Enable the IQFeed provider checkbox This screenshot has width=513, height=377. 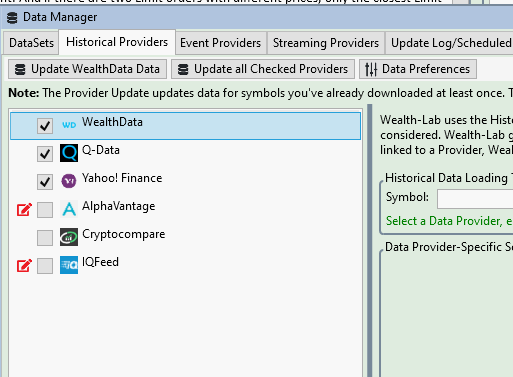tap(45, 266)
